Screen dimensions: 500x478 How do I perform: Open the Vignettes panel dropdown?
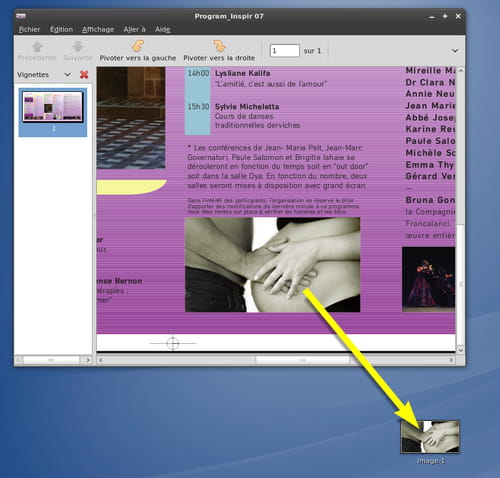(67, 75)
